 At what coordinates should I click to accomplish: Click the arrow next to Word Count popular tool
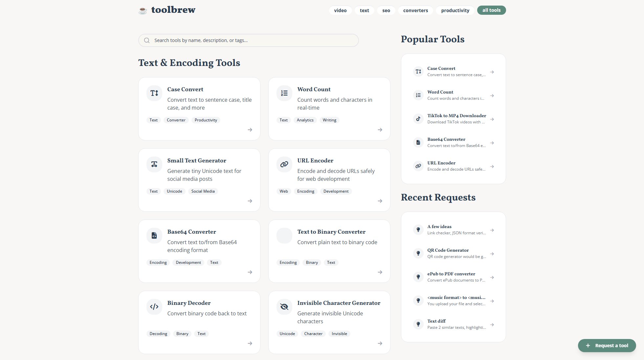click(x=492, y=95)
